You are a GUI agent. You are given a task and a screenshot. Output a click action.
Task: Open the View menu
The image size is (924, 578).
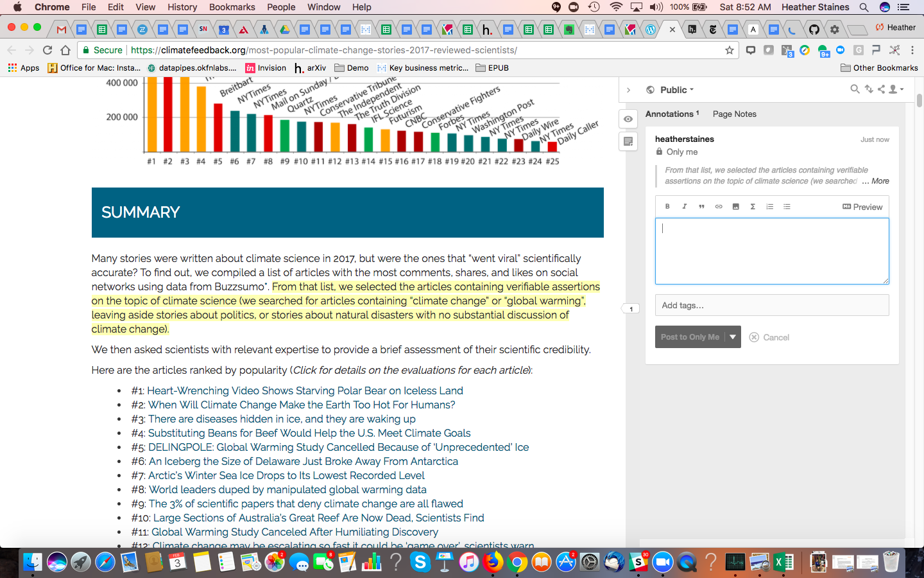pyautogui.click(x=145, y=7)
